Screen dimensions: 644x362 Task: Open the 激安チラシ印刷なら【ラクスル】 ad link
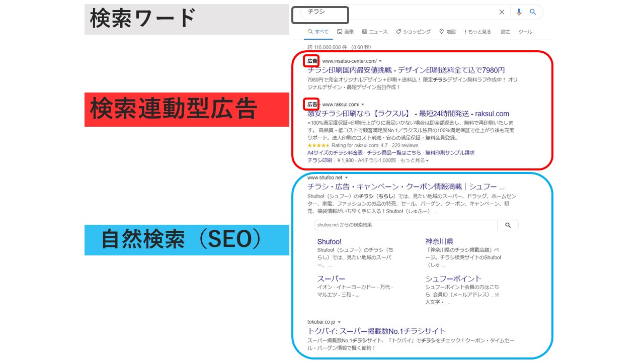click(x=408, y=114)
